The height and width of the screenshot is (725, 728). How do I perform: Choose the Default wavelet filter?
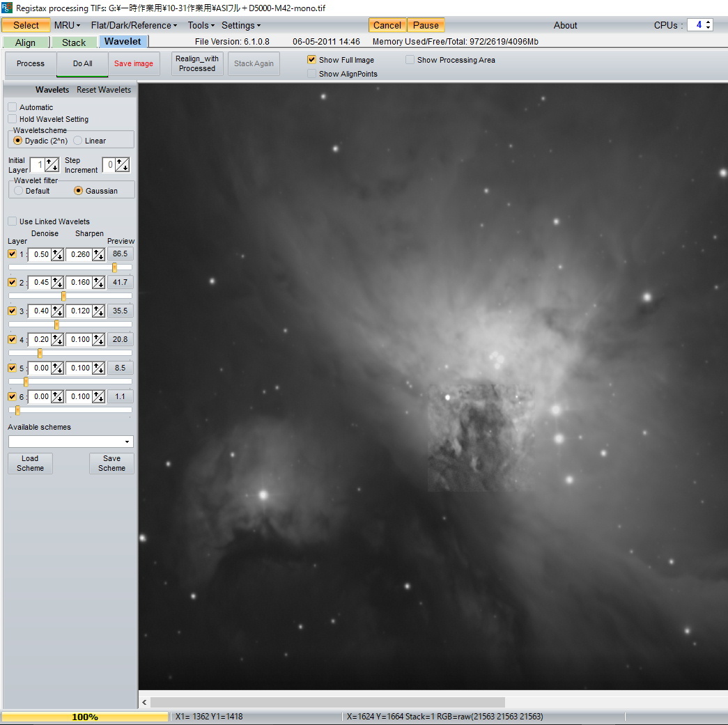tap(19, 191)
